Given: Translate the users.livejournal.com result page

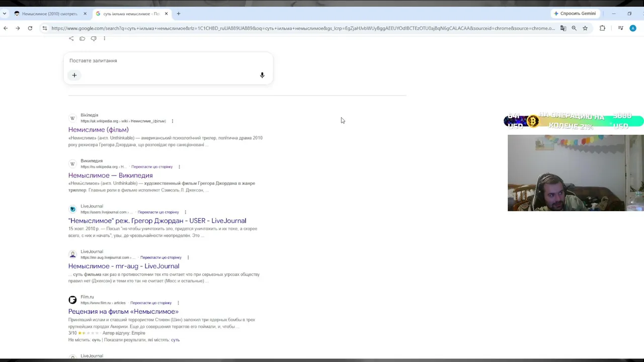Looking at the screenshot, I should pos(158,212).
